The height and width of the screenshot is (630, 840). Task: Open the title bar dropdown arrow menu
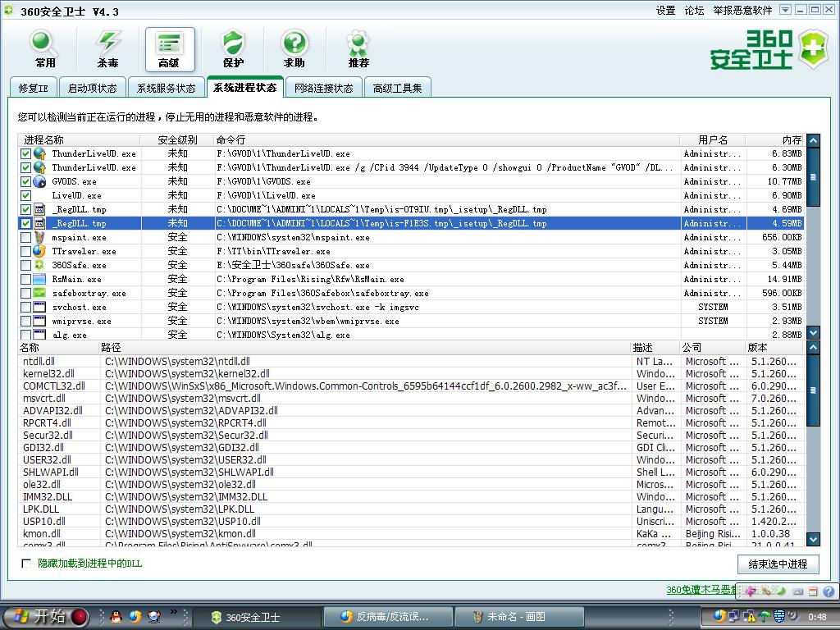(785, 11)
